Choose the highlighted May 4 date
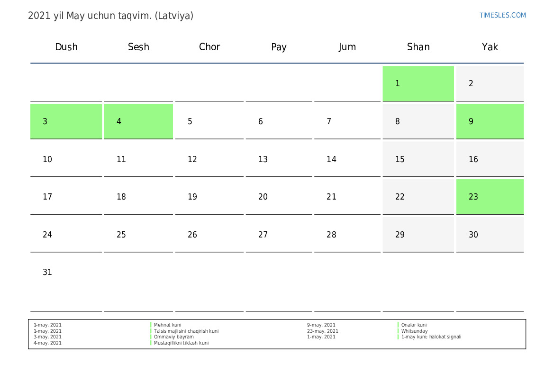This screenshot has width=554, height=392. pos(138,121)
